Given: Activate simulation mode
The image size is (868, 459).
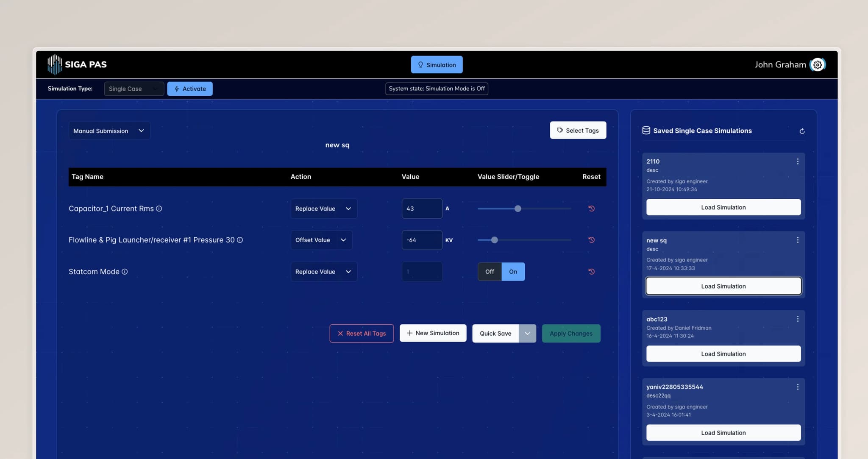Looking at the screenshot, I should [x=190, y=89].
